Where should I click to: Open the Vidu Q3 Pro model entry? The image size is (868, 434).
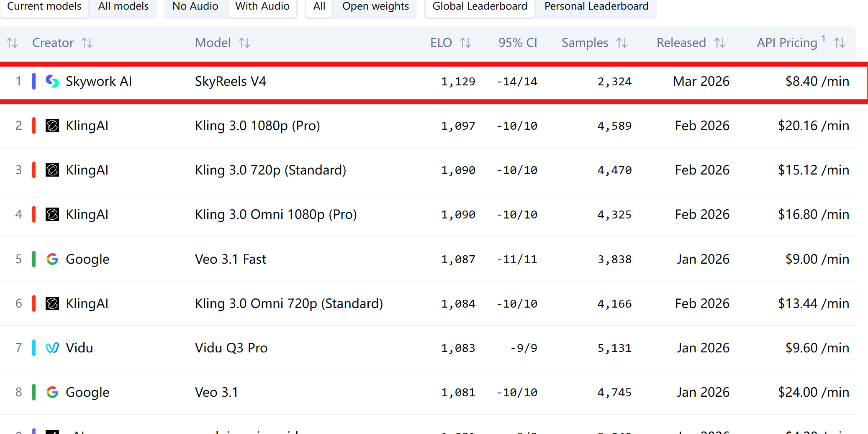tap(231, 348)
